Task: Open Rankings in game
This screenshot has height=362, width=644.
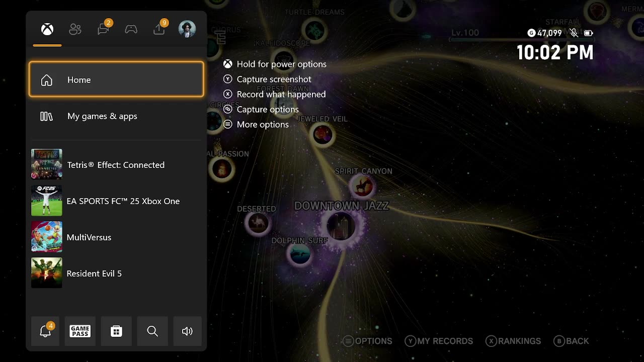Action: [513, 341]
